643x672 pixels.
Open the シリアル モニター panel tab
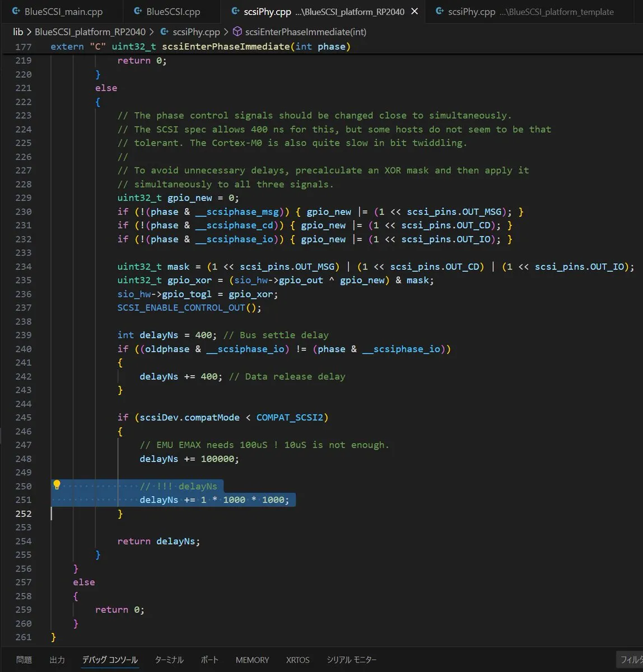click(x=352, y=660)
